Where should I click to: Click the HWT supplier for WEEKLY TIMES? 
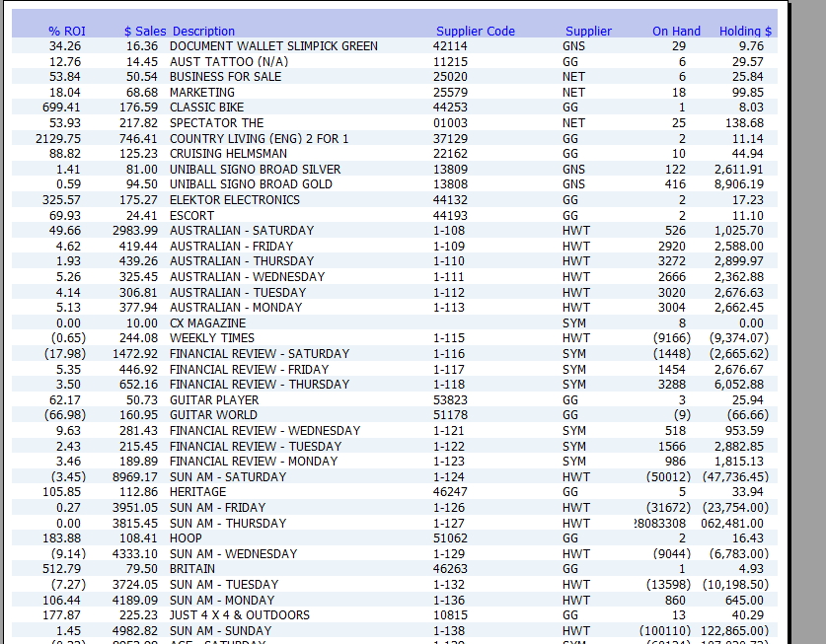(576, 338)
